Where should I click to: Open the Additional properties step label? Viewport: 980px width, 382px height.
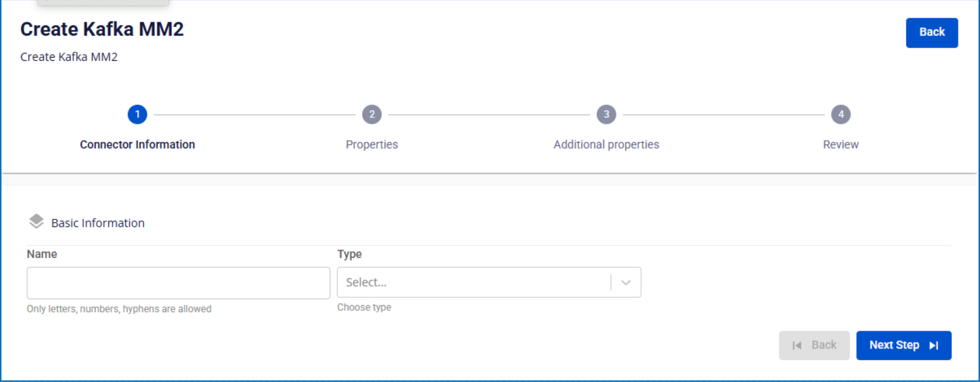(x=606, y=145)
